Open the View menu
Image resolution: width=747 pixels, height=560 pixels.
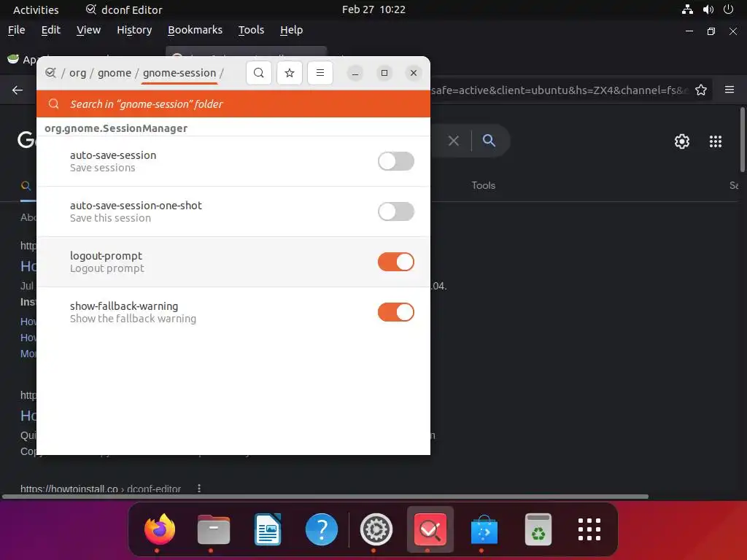(88, 30)
